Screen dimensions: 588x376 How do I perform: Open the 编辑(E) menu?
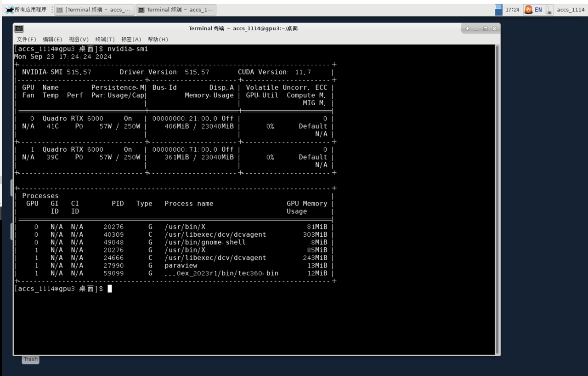tap(52, 40)
